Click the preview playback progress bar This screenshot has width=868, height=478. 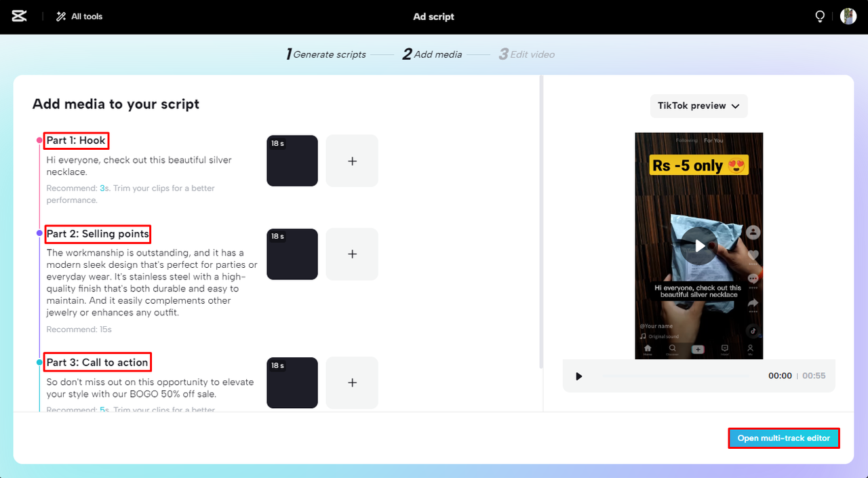pos(675,376)
